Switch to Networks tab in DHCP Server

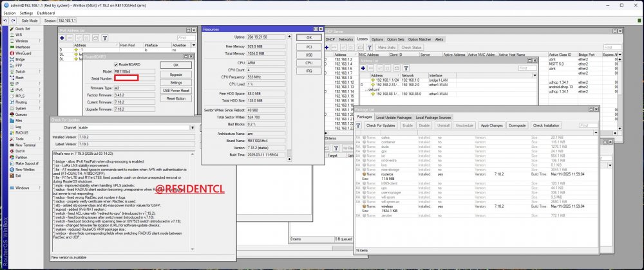pyautogui.click(x=346, y=39)
